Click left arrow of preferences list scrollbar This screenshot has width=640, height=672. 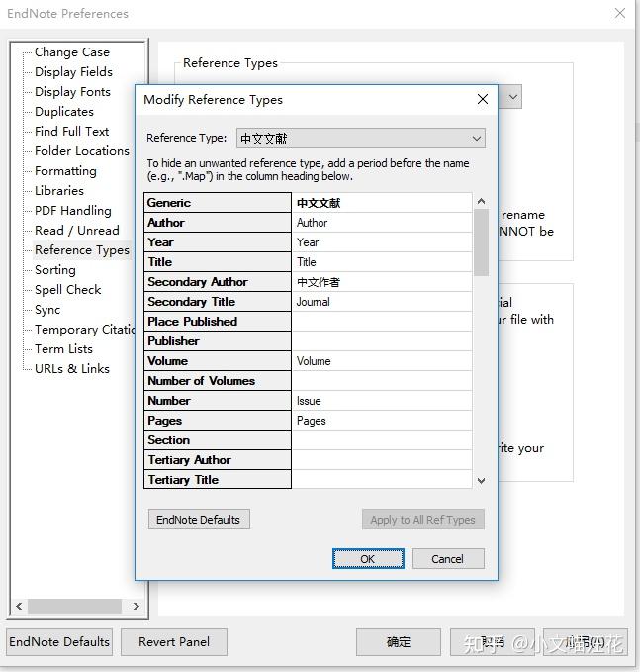pos(19,606)
